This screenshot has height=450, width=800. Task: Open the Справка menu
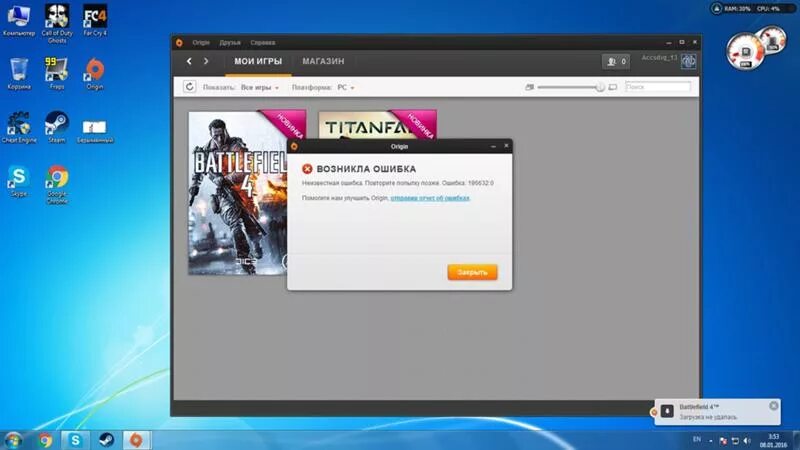[x=263, y=43]
